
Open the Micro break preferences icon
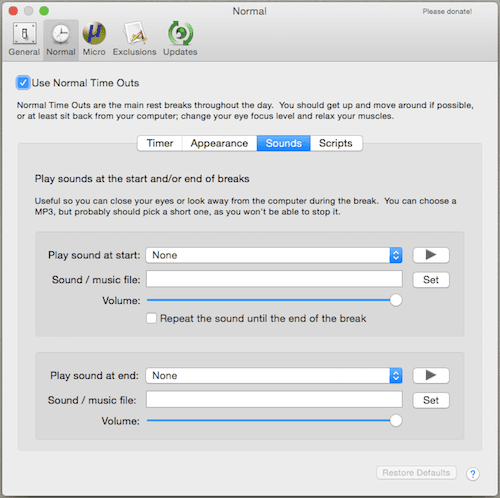(94, 33)
